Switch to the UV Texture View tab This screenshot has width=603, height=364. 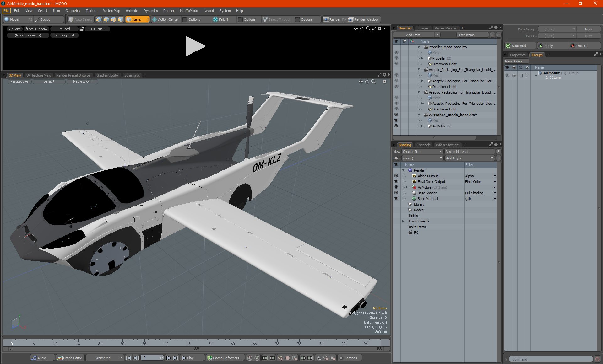click(38, 75)
